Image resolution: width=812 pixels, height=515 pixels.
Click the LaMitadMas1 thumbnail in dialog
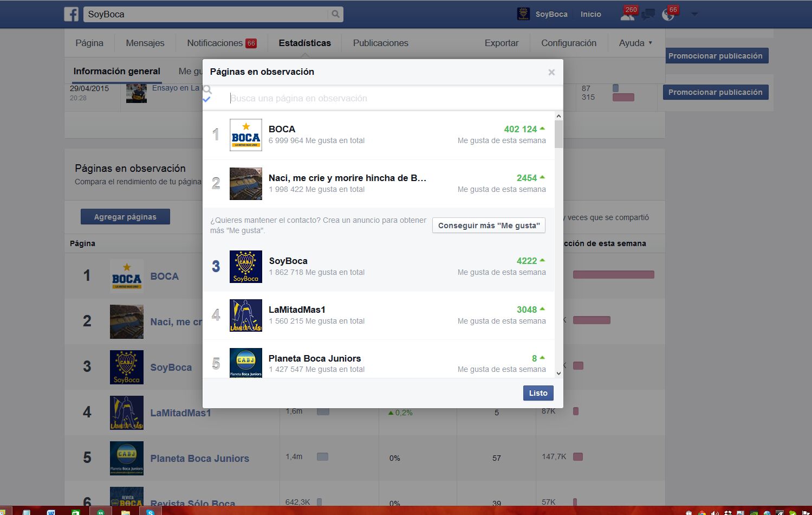[x=246, y=316]
